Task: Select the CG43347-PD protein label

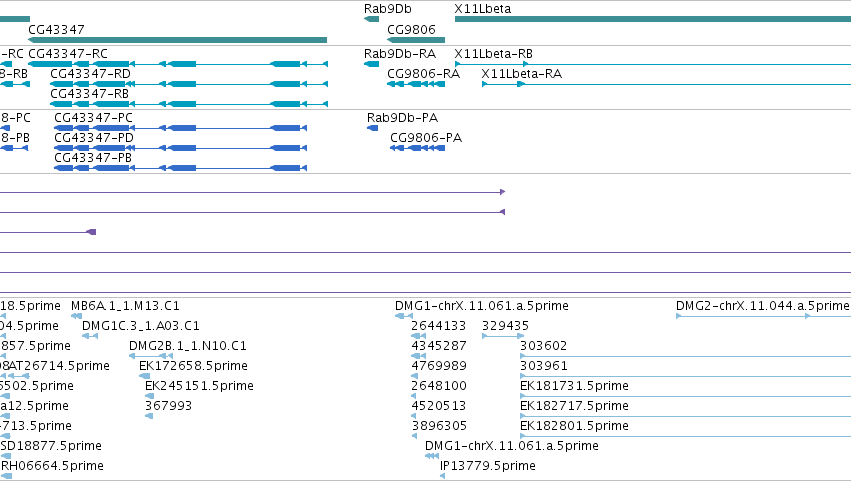Action: click(x=94, y=137)
